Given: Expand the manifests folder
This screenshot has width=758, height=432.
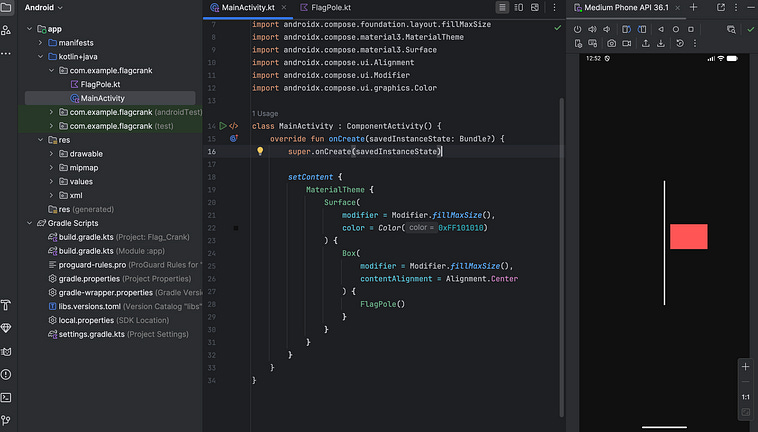Looking at the screenshot, I should (41, 43).
